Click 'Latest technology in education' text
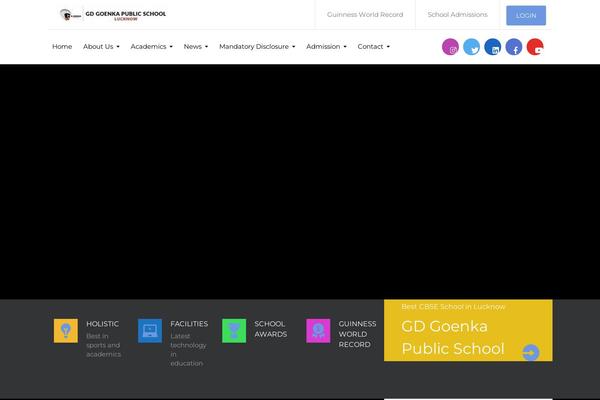The height and width of the screenshot is (400, 600). 188,349
